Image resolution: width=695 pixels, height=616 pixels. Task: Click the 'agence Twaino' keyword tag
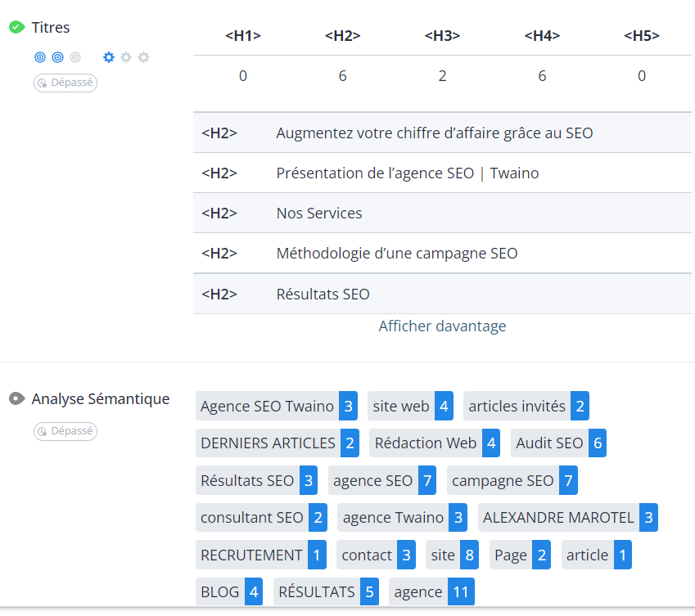tap(402, 517)
